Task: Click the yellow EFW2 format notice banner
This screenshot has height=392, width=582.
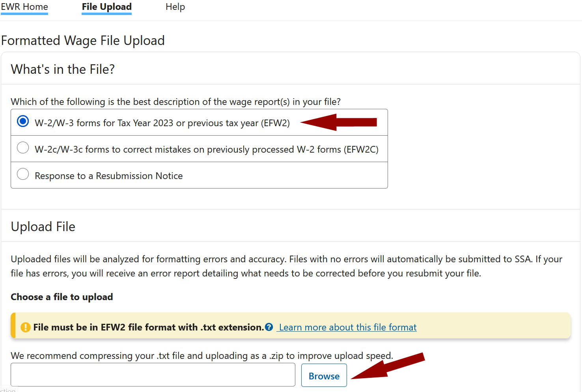Action: click(291, 326)
